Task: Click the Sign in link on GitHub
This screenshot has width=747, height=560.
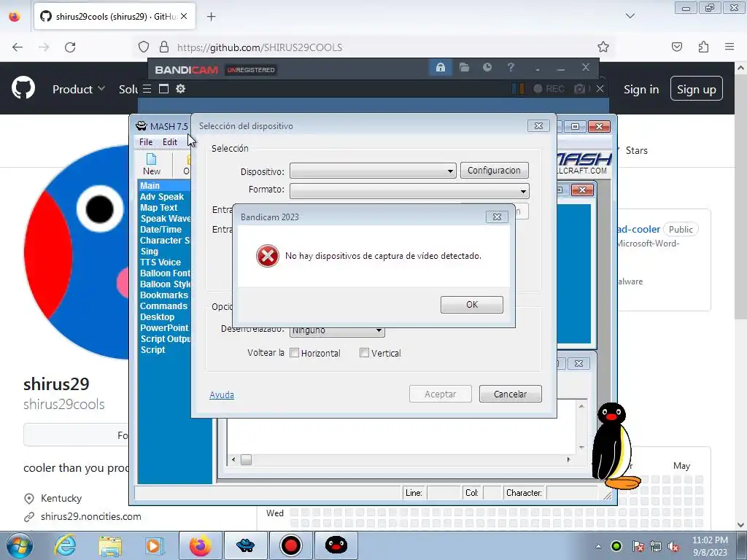Action: (641, 89)
